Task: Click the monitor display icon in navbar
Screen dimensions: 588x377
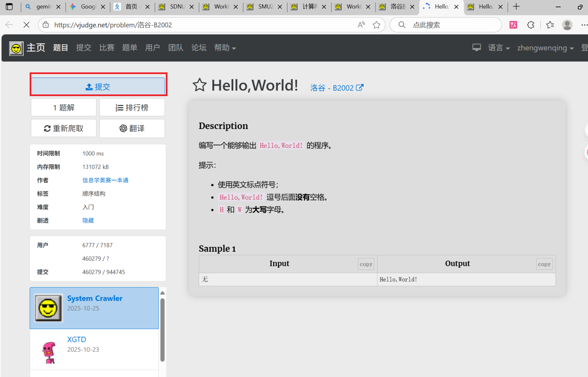Action: pos(476,48)
